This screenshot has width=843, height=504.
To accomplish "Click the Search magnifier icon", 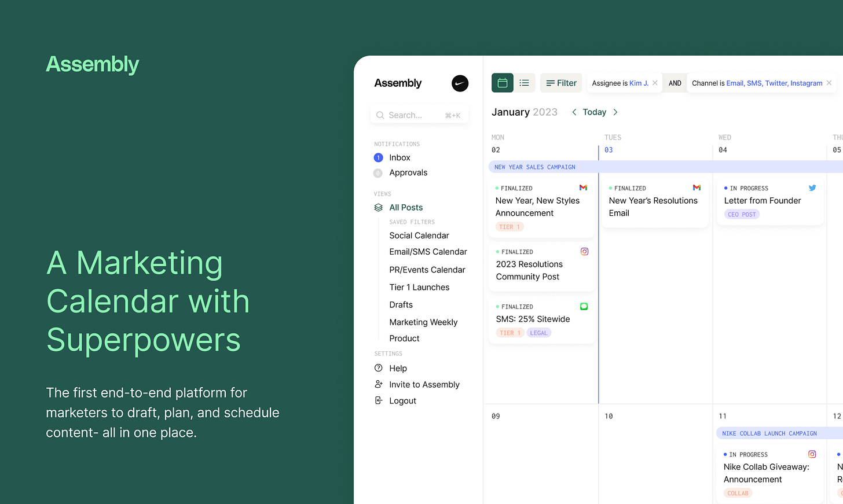I will tap(380, 115).
